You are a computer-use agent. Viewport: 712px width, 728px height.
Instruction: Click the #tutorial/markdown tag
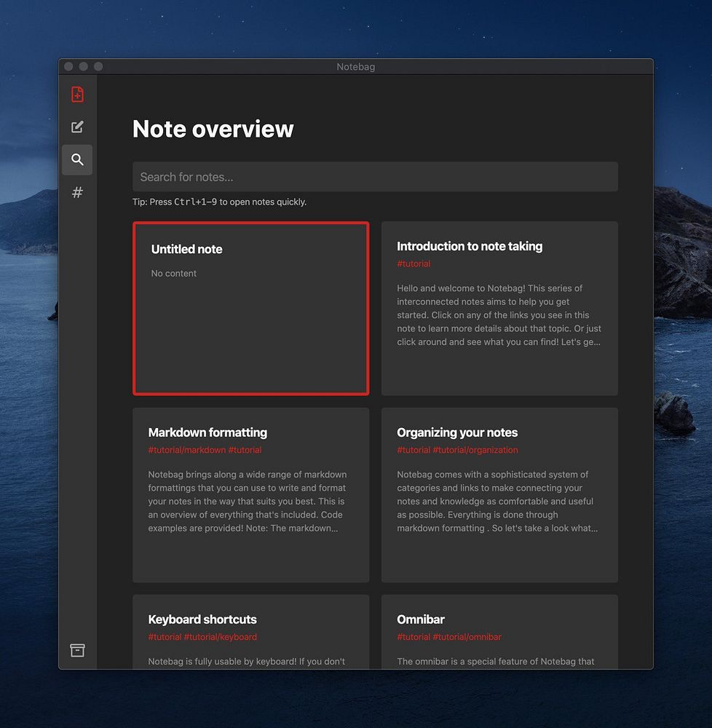pos(186,450)
